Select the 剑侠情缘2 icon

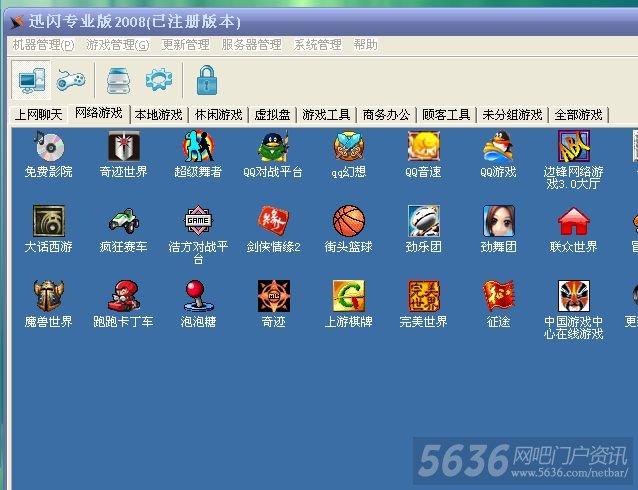pyautogui.click(x=273, y=221)
